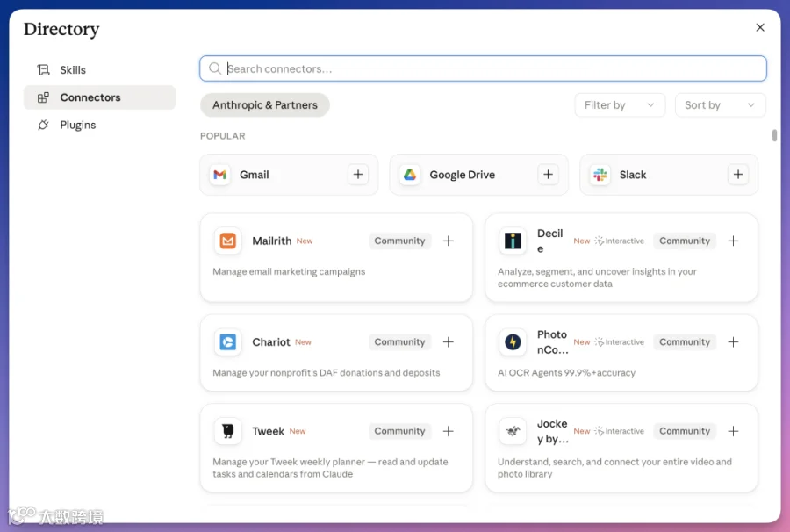The image size is (790, 532).
Task: Click the Mailrith envelope logo
Action: (227, 241)
